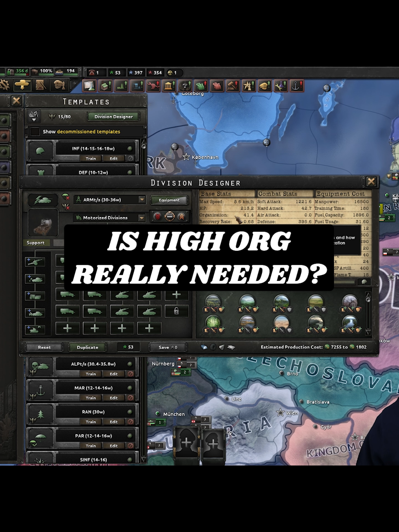This screenshot has width=399, height=532.
Task: Click the urban terrain modifier icon
Action: coord(350,302)
